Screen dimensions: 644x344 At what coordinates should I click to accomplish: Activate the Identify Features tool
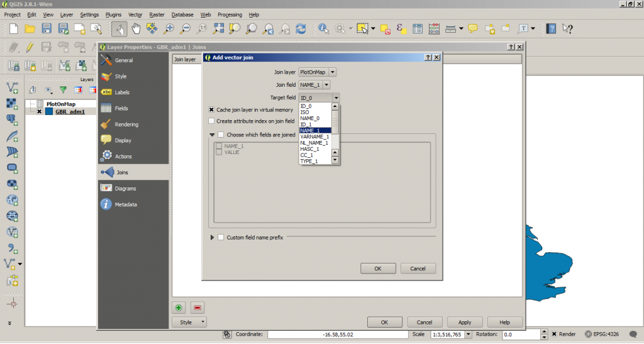tap(324, 29)
